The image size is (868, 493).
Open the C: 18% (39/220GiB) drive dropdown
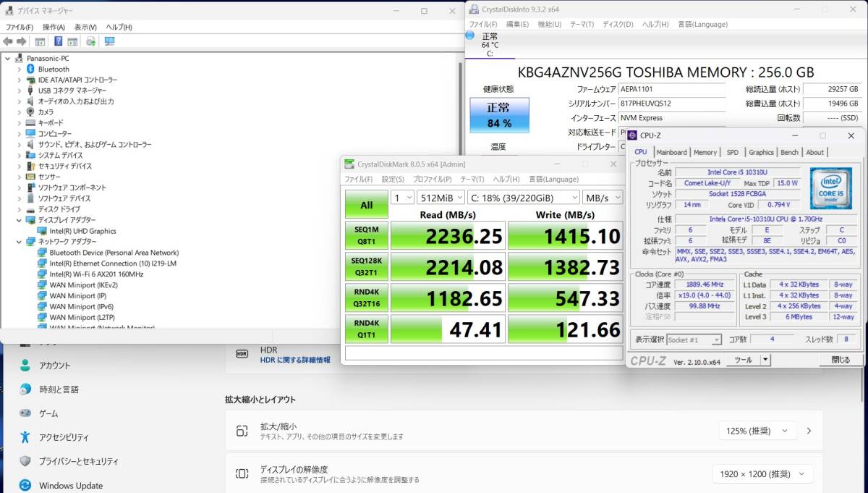coord(524,198)
